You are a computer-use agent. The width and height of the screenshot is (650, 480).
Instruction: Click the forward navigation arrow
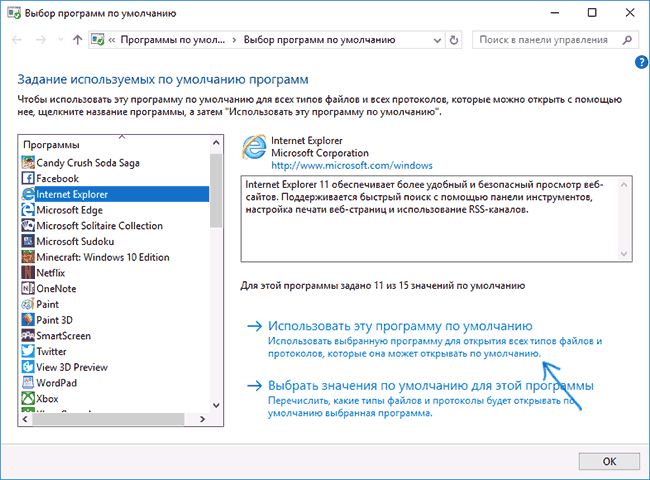pos(41,40)
